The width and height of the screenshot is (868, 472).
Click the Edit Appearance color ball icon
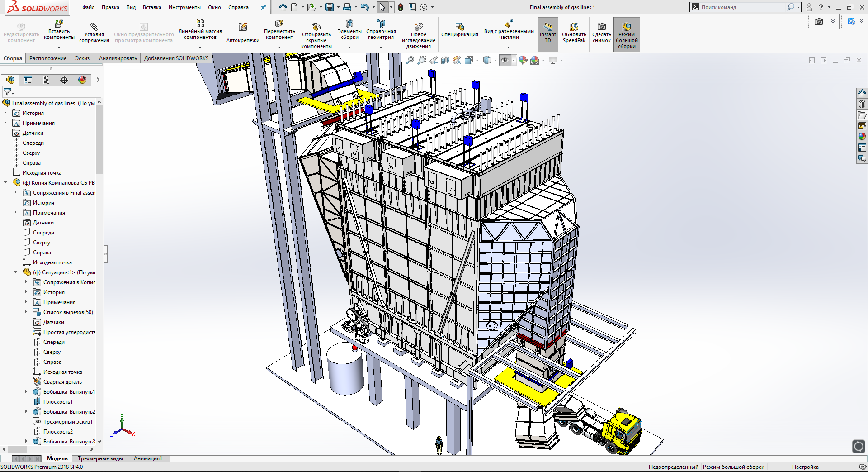pos(523,60)
